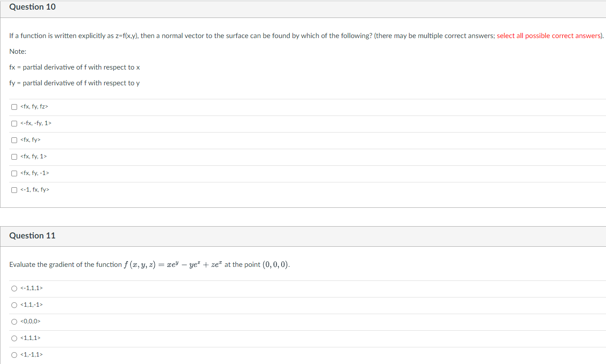The image size is (606, 364).
Task: Check the <fx, fy, 1> answer option
Action: (x=14, y=156)
